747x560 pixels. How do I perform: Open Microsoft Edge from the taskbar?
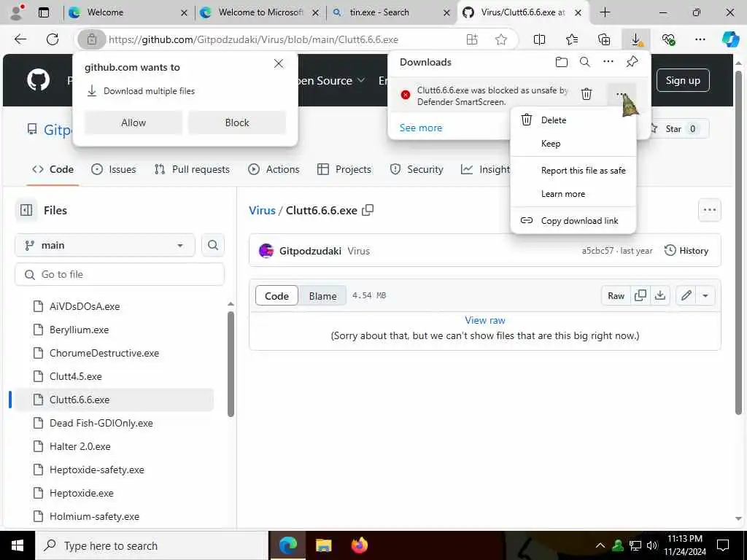click(287, 545)
